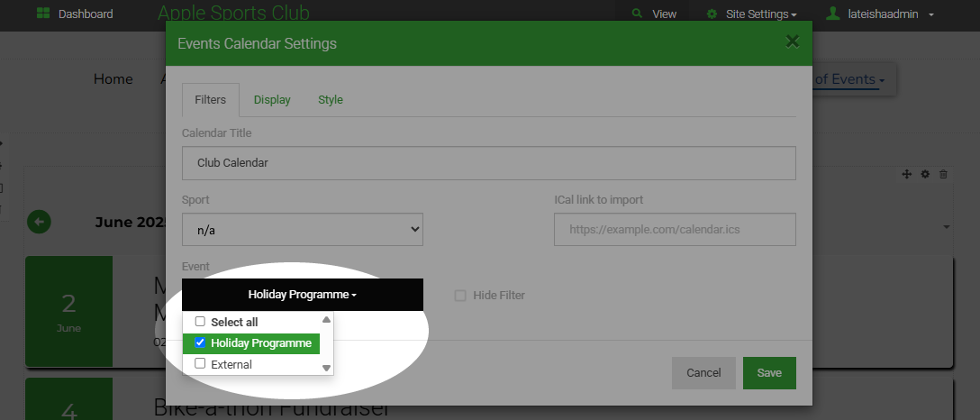Close the Events Calendar Settings dialog
The width and height of the screenshot is (980, 420).
(793, 41)
